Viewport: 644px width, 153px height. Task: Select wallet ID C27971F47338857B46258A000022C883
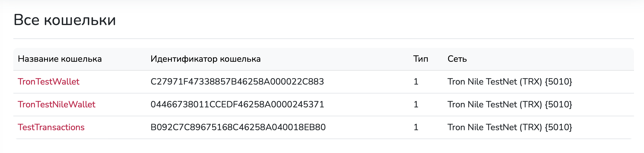237,82
